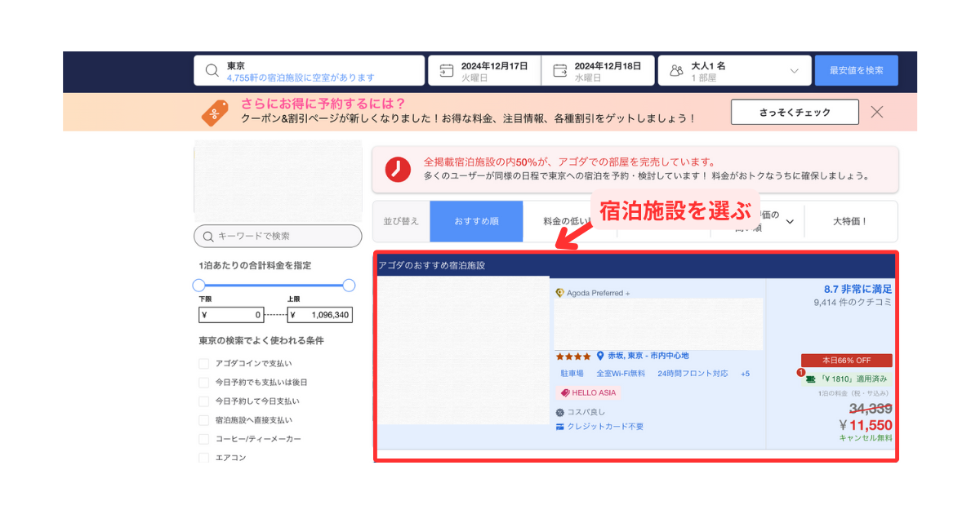The image size is (980, 514).
Task: Select the おすすめ順 sort tab
Action: click(x=476, y=221)
